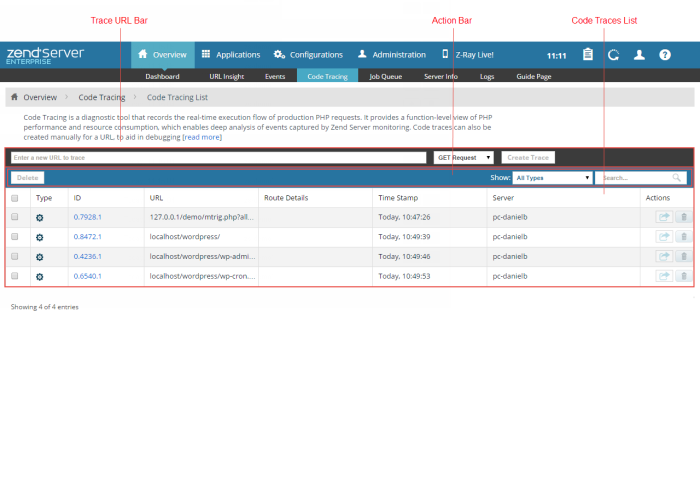Check the box for trace 0.7928.1

[x=14, y=217]
